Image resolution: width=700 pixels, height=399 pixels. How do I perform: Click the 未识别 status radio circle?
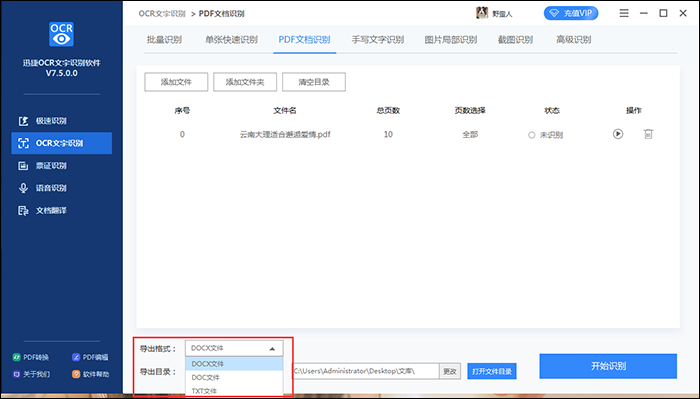coord(531,135)
